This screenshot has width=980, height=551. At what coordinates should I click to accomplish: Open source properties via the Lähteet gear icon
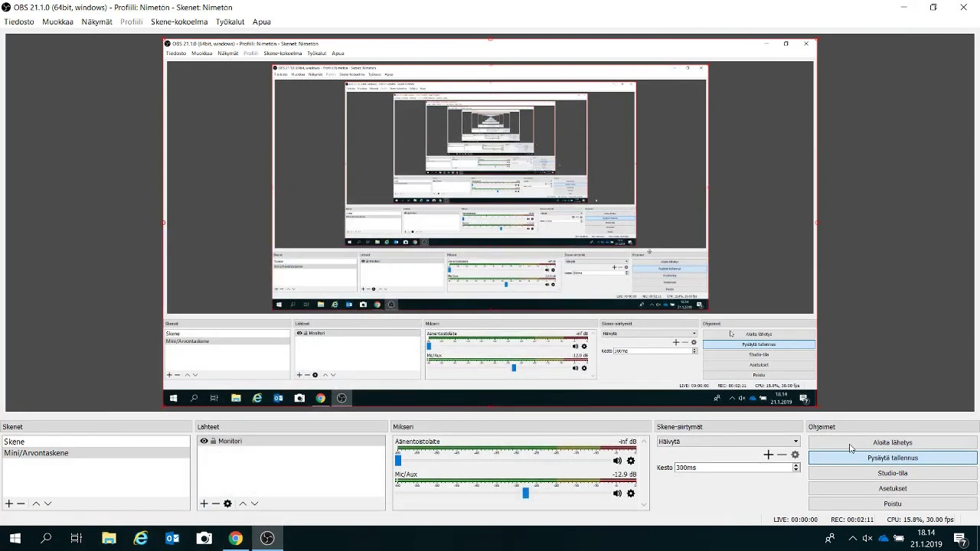coord(227,504)
